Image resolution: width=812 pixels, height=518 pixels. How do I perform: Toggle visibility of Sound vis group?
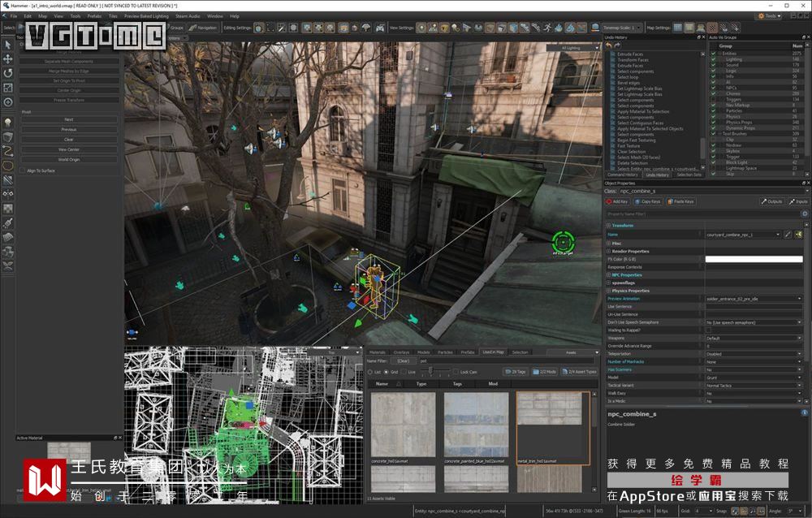pos(713,65)
